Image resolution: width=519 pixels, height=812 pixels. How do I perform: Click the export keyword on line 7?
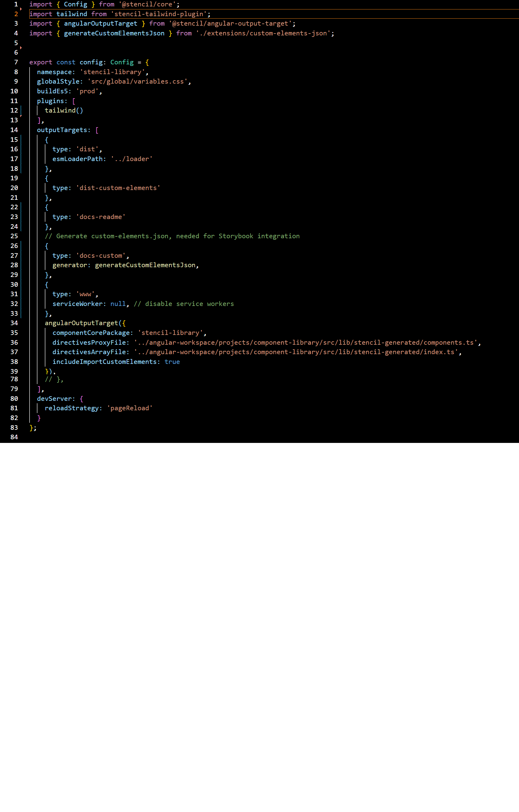[41, 63]
